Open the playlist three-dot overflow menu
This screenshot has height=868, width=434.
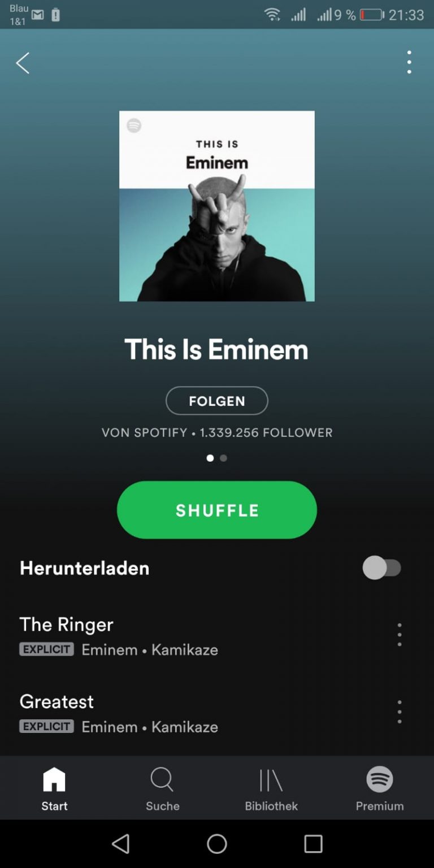coord(409,62)
